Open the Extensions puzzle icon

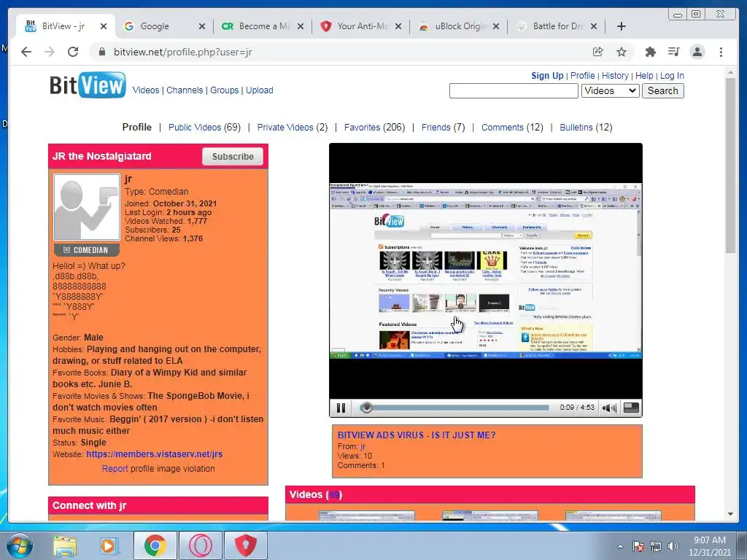(650, 52)
